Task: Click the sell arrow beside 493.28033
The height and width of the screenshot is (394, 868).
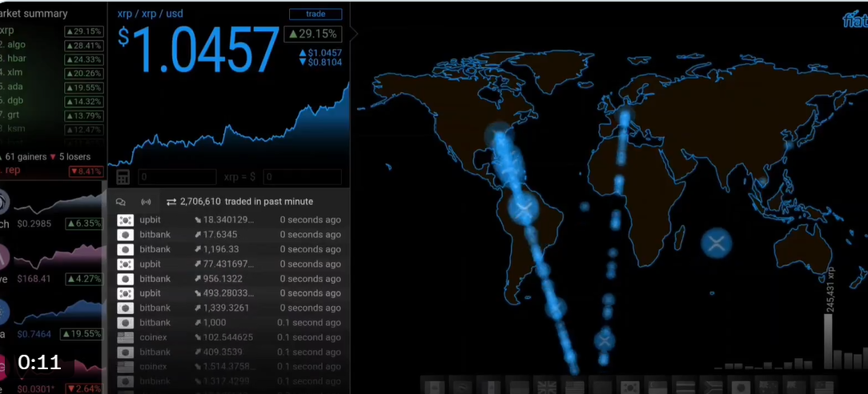Action: [x=198, y=293]
